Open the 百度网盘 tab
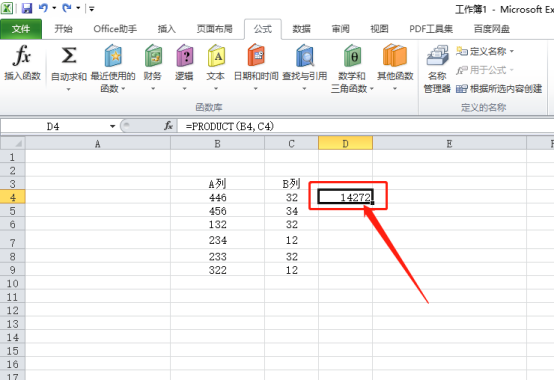The width and height of the screenshot is (554, 380). coord(492,29)
